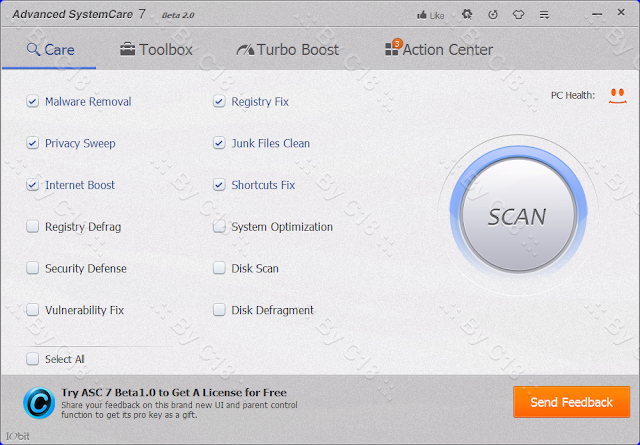Enable Registry Defrag
640x445 pixels.
tap(33, 226)
